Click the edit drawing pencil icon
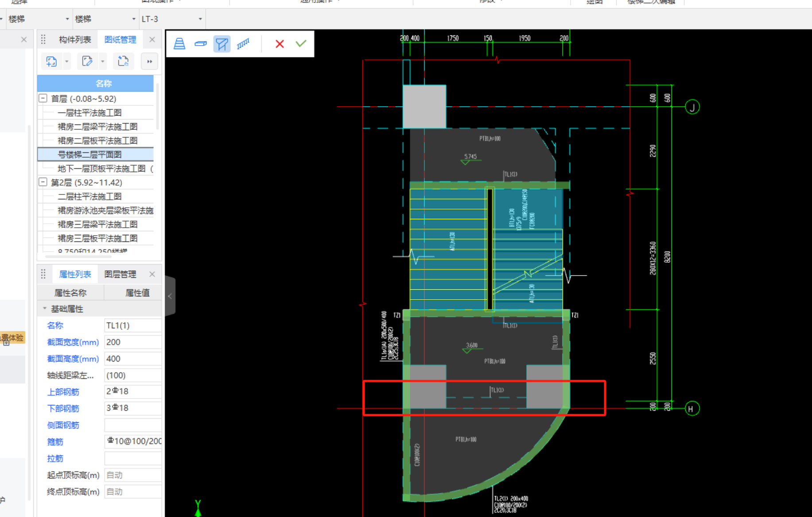Viewport: 812px width, 517px height. [x=87, y=61]
